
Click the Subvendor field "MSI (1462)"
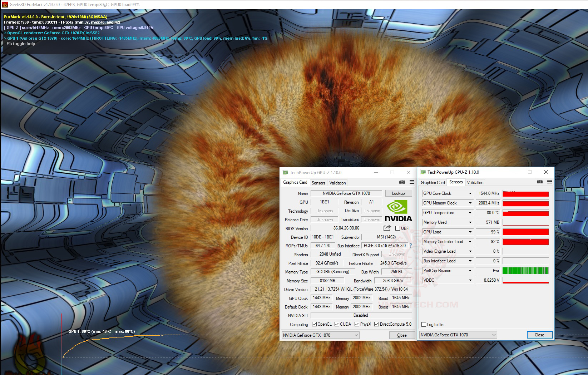386,237
